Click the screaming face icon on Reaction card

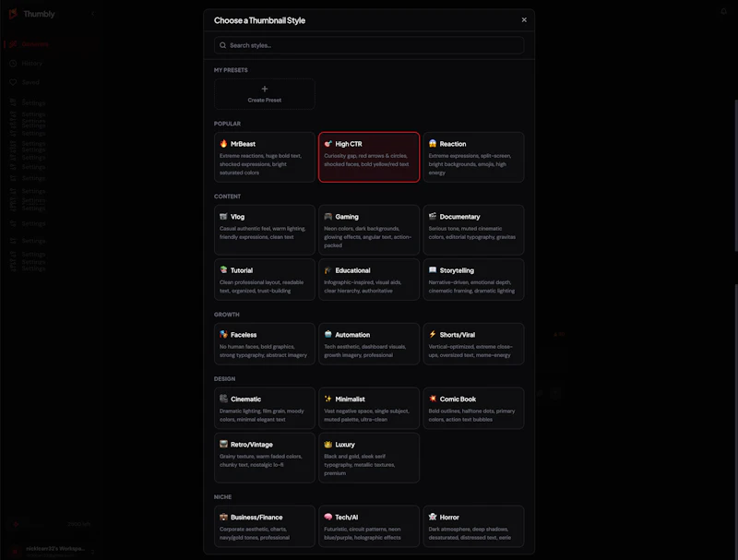click(x=433, y=144)
